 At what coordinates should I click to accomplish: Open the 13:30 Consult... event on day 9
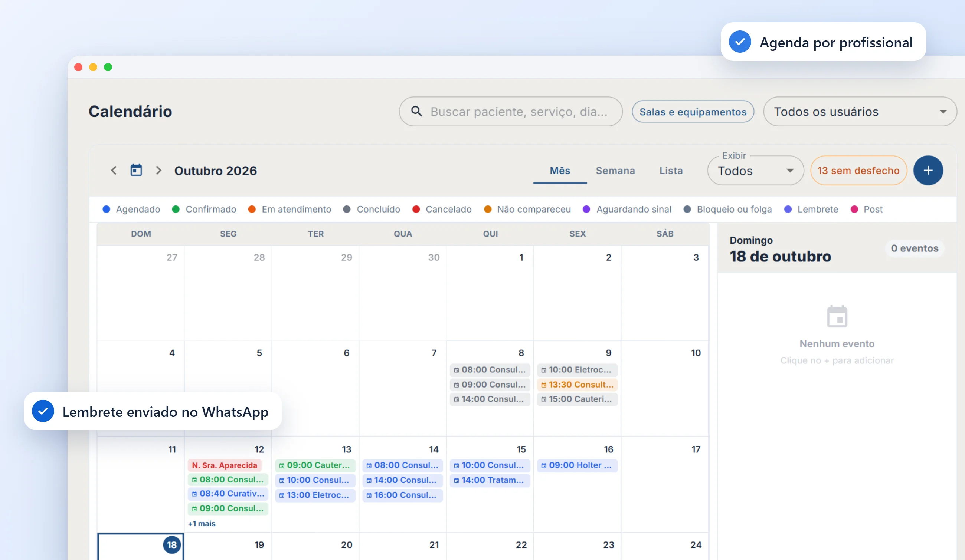point(577,385)
